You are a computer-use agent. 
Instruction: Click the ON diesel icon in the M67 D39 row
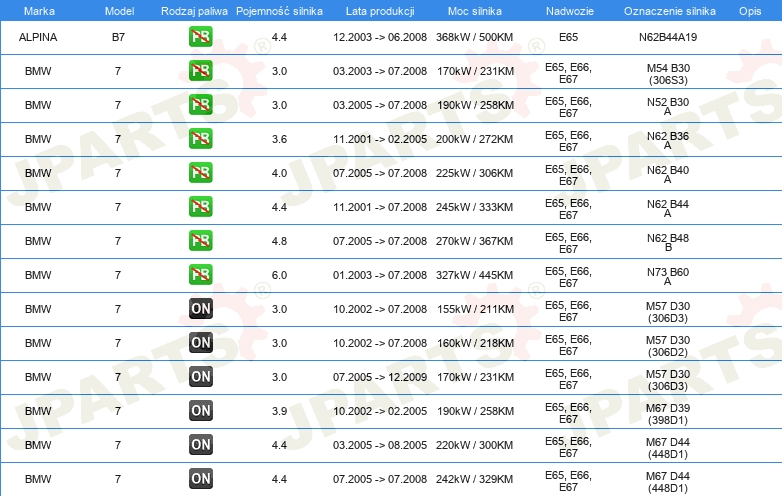pos(200,410)
